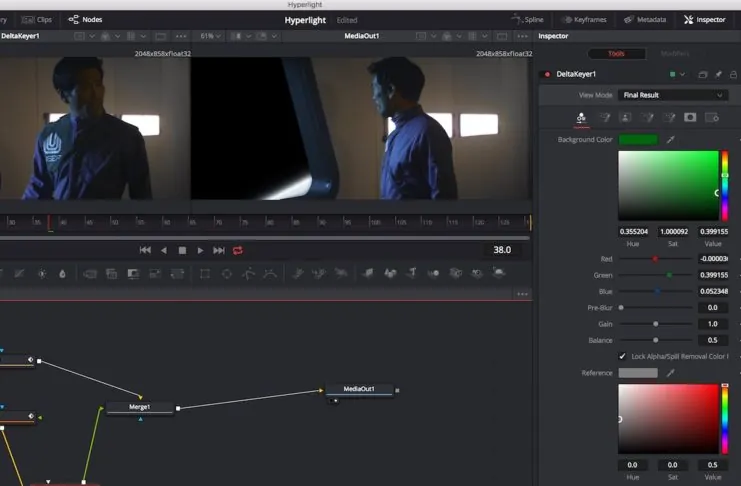Image resolution: width=741 pixels, height=486 pixels.
Task: Open the Spline editor panel
Action: coord(529,19)
